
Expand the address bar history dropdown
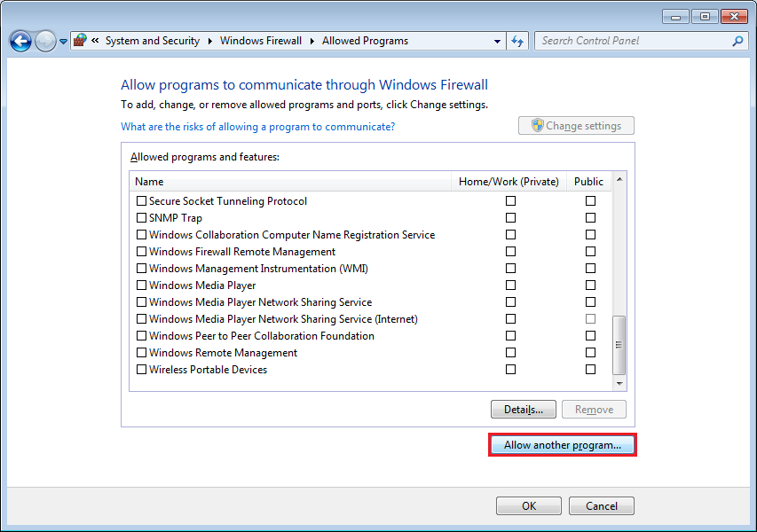click(x=497, y=41)
